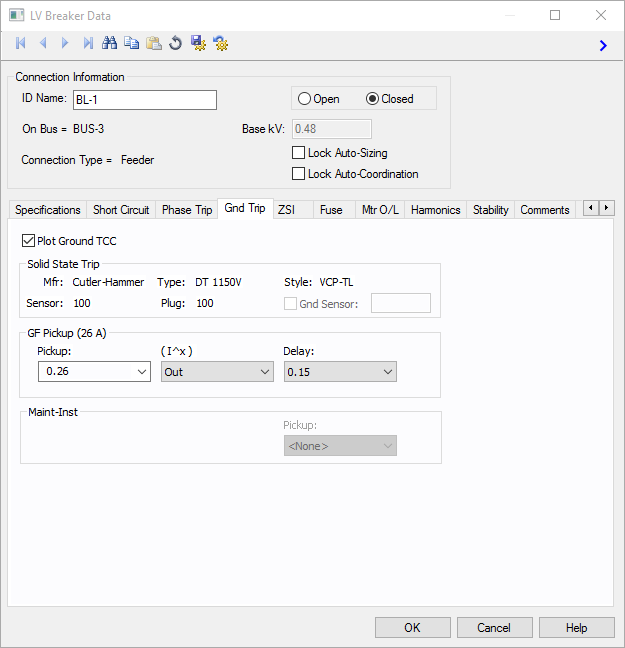Go to next record arrow
625x648 pixels.
(65, 43)
